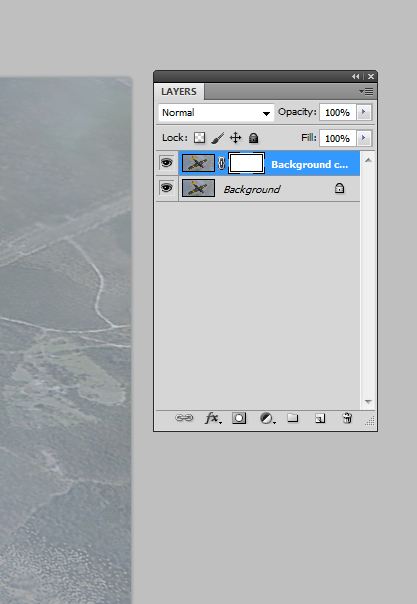The image size is (417, 604).
Task: Collapse the panel with the double arrows
Action: 355,77
